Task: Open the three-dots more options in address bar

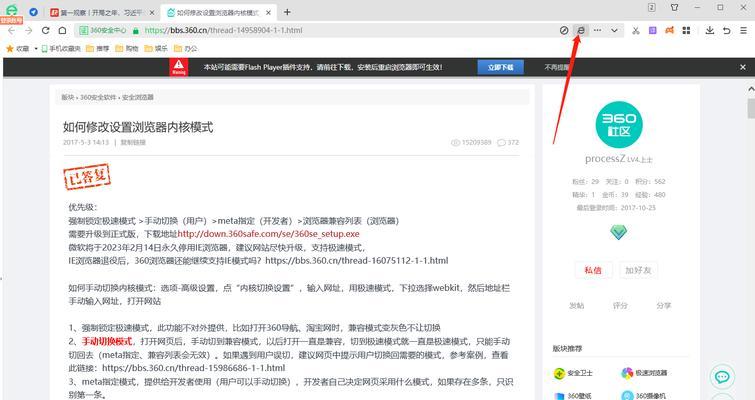Action: click(598, 30)
